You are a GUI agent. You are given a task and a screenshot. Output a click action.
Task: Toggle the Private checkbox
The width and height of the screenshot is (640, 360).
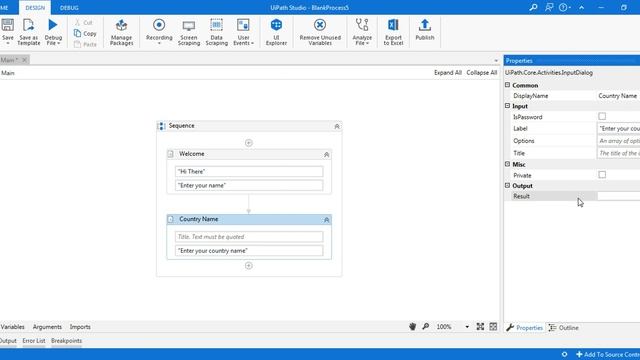coord(602,175)
